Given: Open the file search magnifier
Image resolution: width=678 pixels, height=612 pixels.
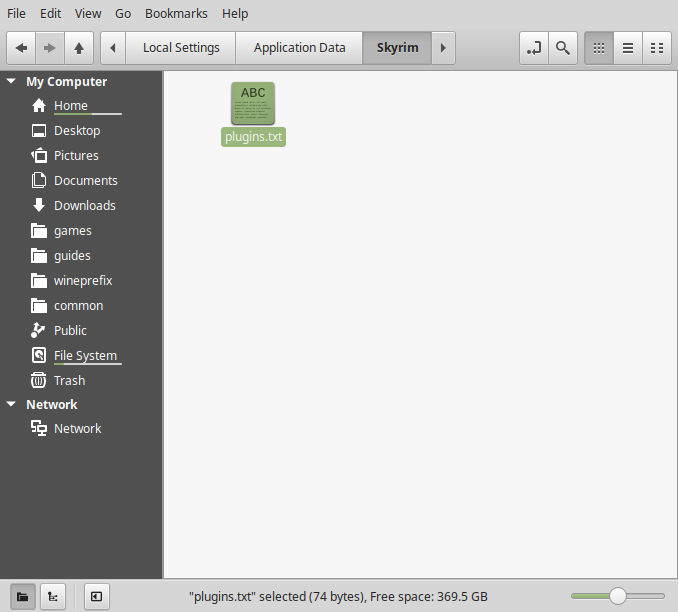Looking at the screenshot, I should click(x=563, y=48).
